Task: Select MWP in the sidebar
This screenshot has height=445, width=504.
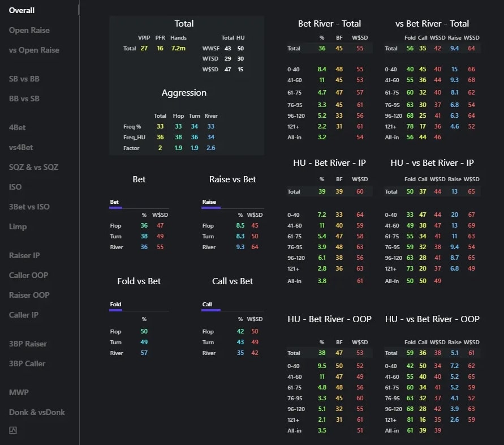Action: (19, 392)
